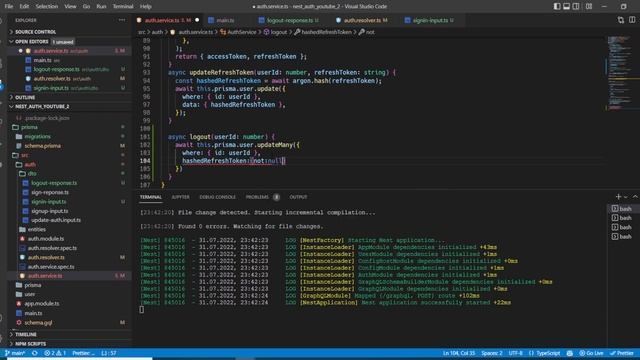Add a new terminal with plus icon
640x360 pixels.
pos(618,197)
